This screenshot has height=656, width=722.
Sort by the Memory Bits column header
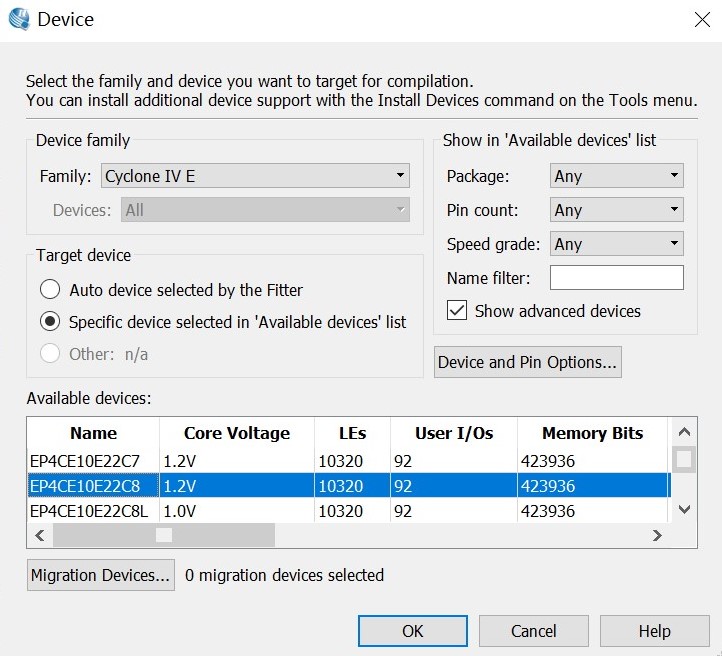pos(592,433)
